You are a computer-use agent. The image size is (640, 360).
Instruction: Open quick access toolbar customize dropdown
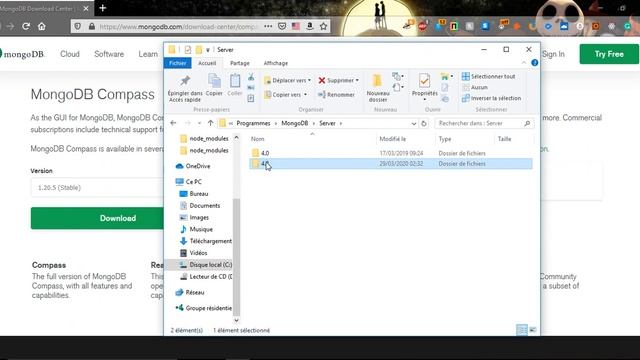(x=208, y=50)
